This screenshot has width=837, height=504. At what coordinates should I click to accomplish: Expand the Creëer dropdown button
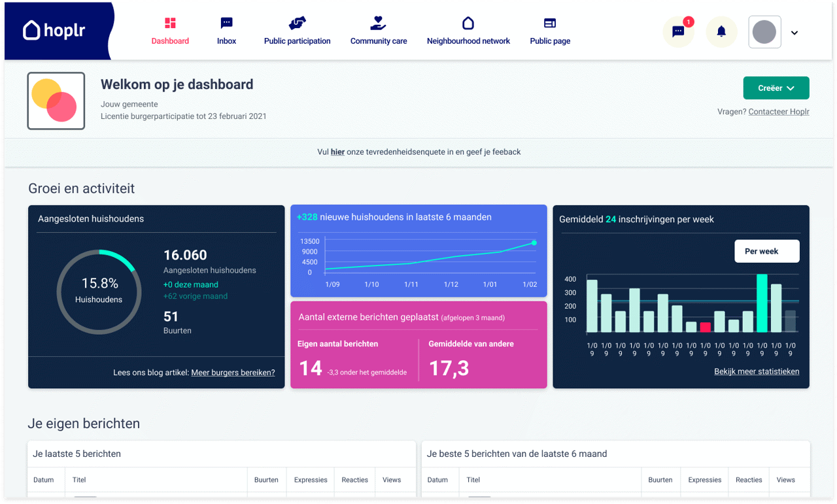pyautogui.click(x=776, y=88)
